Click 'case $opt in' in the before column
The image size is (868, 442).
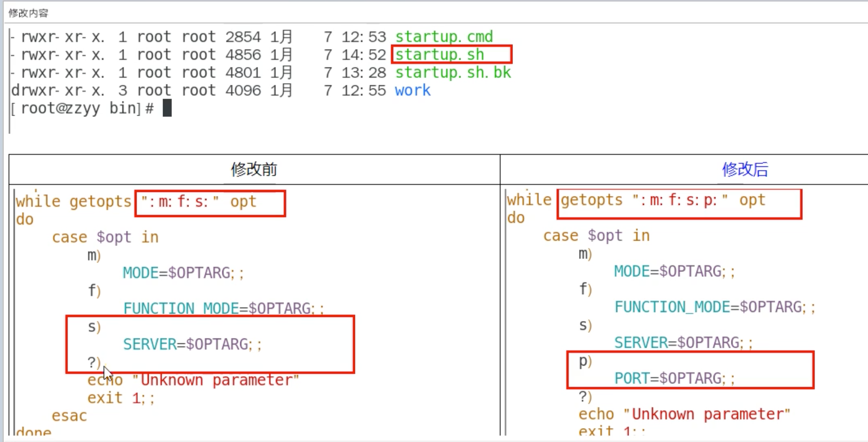point(105,237)
